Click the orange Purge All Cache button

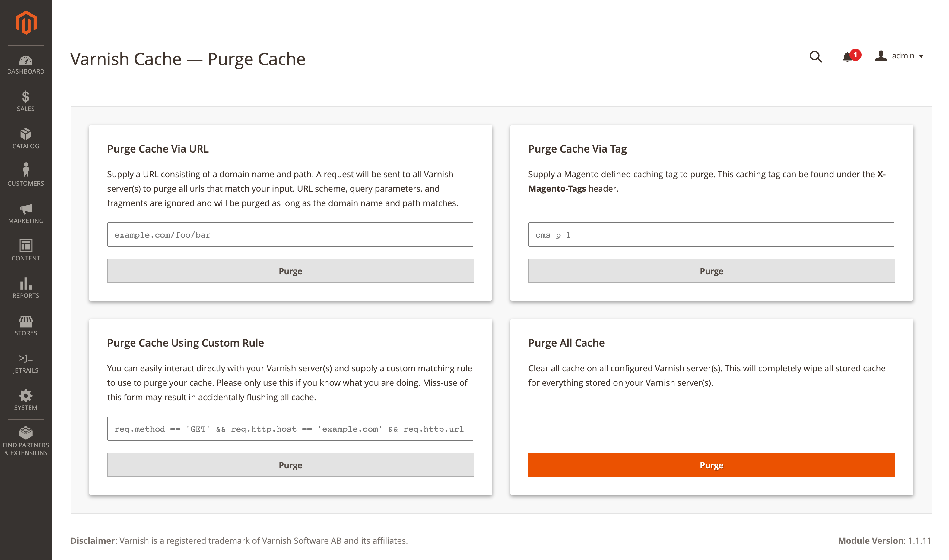[x=712, y=464]
